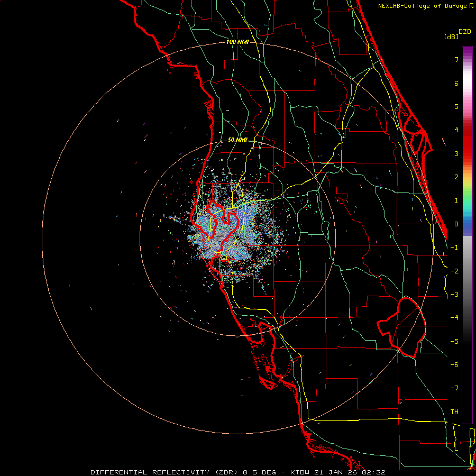The height and width of the screenshot is (476, 476).
Task: Click the 4 value on the color scale
Action: [456, 130]
